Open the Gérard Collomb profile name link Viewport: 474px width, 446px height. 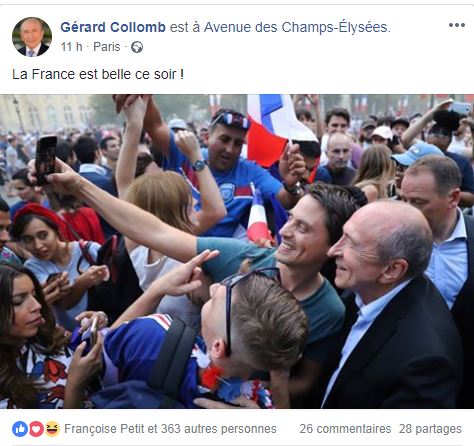pos(113,27)
